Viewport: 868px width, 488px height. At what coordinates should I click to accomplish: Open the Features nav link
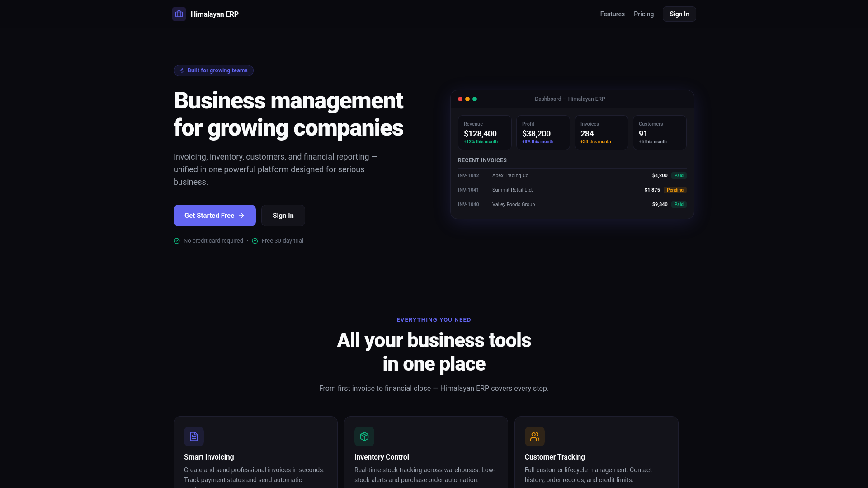(612, 14)
